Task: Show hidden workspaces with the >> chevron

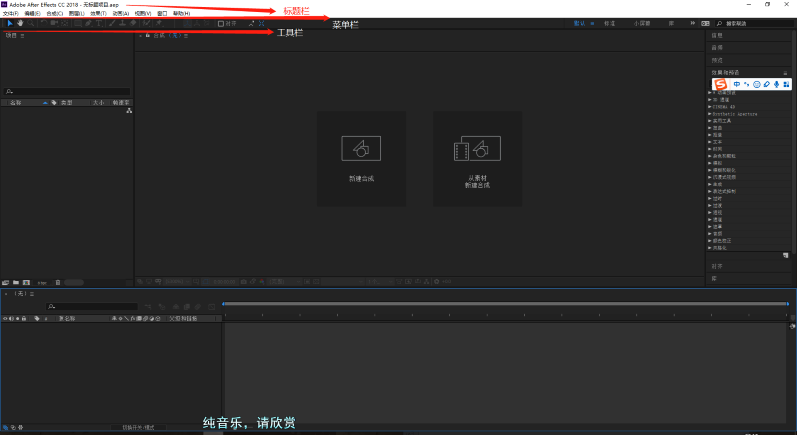Action: 692,23
